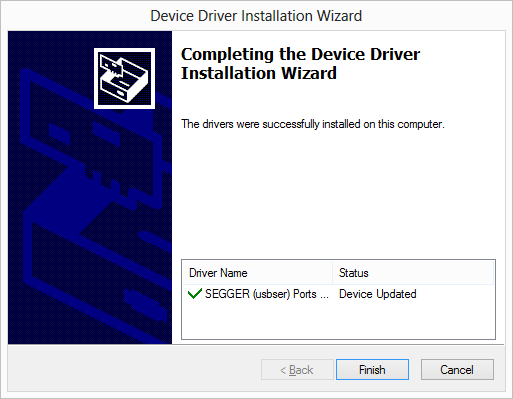Image resolution: width=513 pixels, height=399 pixels.
Task: Click the drivers were successfully installed message
Action: tap(313, 124)
